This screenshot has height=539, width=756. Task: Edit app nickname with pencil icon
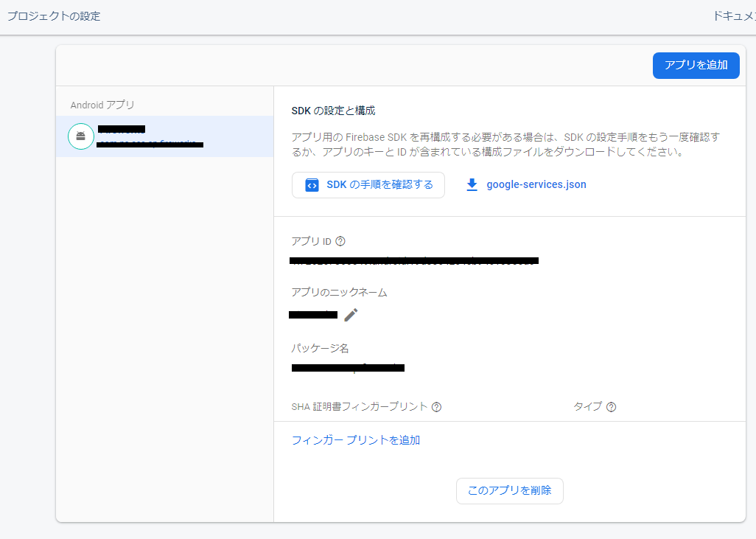coord(351,315)
